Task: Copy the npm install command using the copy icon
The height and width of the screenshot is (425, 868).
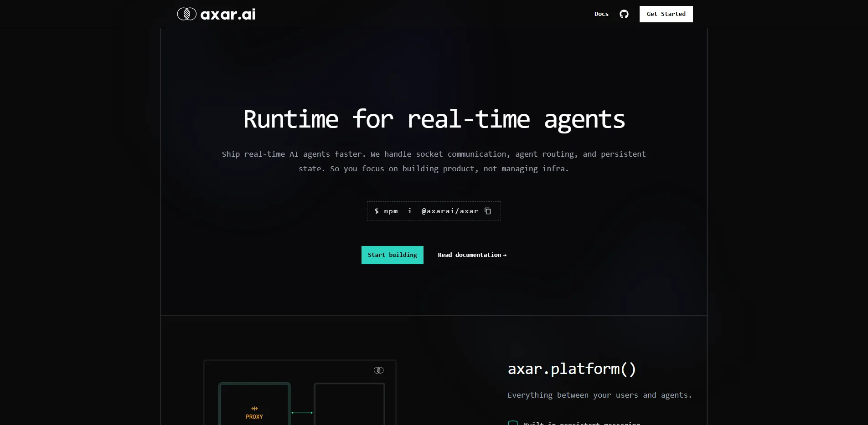Action: pyautogui.click(x=488, y=211)
